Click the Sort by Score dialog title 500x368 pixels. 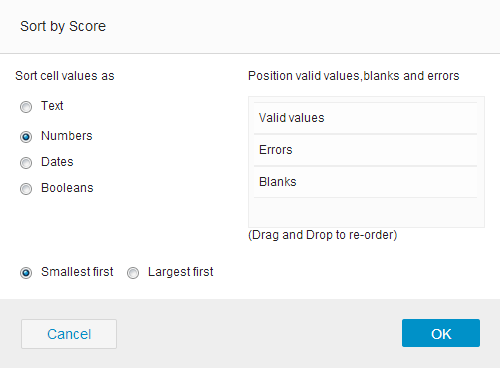[x=63, y=26]
